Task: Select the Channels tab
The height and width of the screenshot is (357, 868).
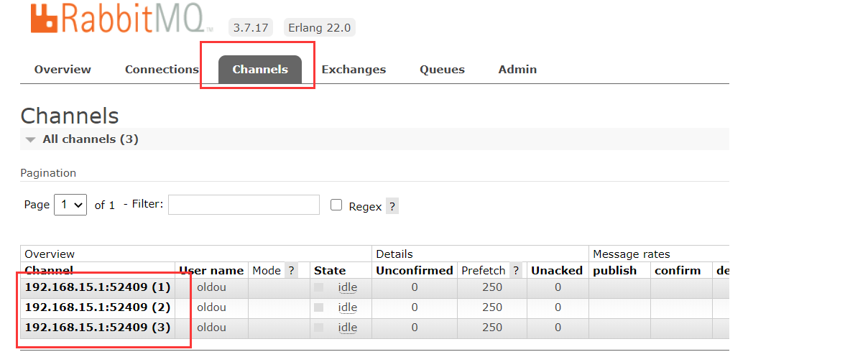Action: coord(260,70)
